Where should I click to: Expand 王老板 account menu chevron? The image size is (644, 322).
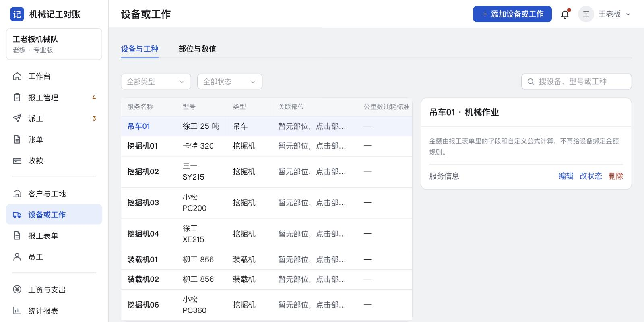pyautogui.click(x=628, y=14)
